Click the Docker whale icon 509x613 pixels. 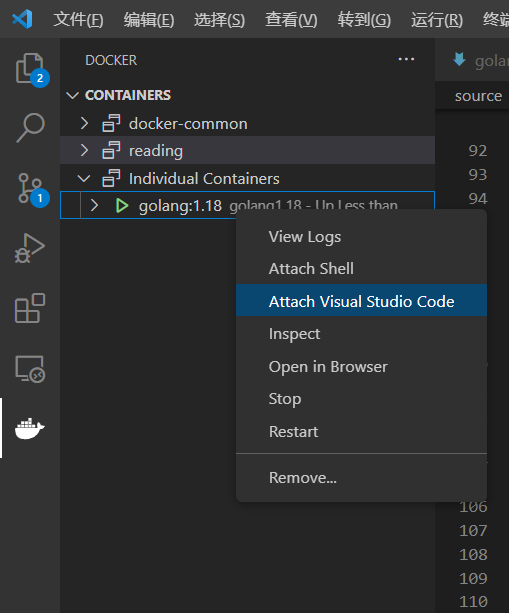tap(30, 428)
